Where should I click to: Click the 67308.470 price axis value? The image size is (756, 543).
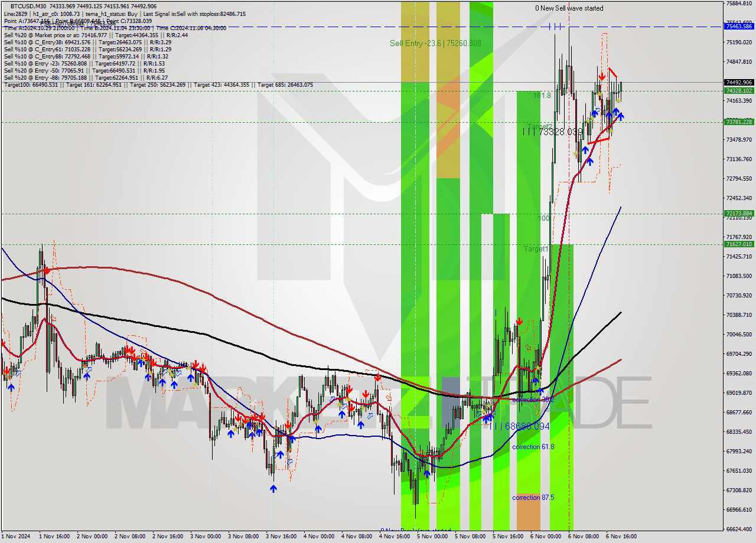(x=739, y=490)
